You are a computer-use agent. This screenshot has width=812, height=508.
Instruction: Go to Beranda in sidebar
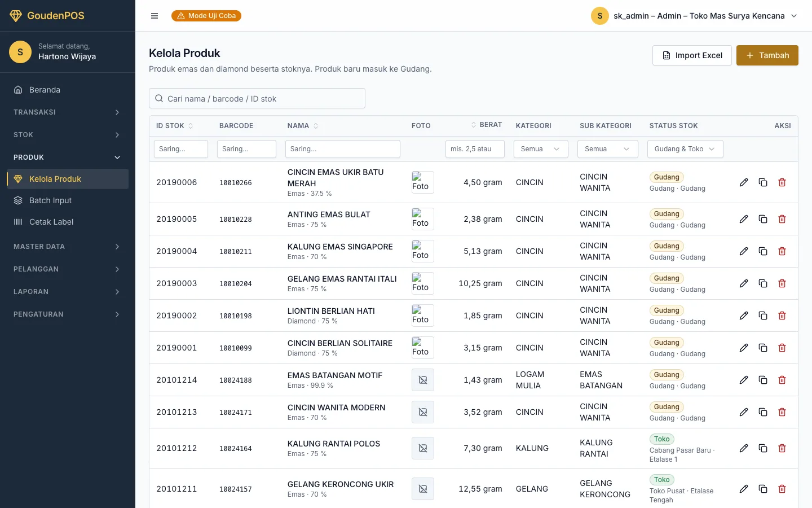(68, 90)
